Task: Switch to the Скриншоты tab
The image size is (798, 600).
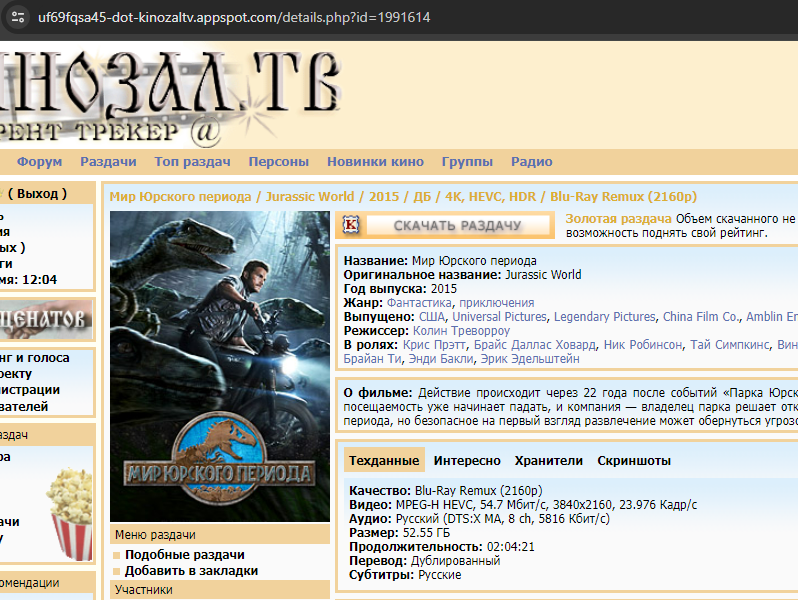Action: (x=634, y=461)
